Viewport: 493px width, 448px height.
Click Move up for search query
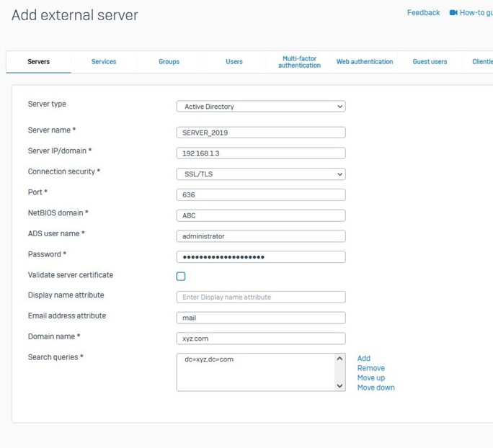pos(370,378)
